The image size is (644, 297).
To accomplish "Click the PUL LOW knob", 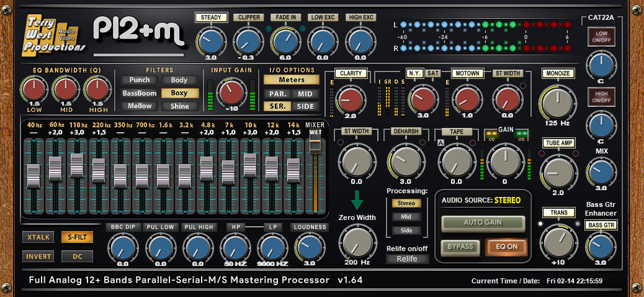I will coord(161,248).
